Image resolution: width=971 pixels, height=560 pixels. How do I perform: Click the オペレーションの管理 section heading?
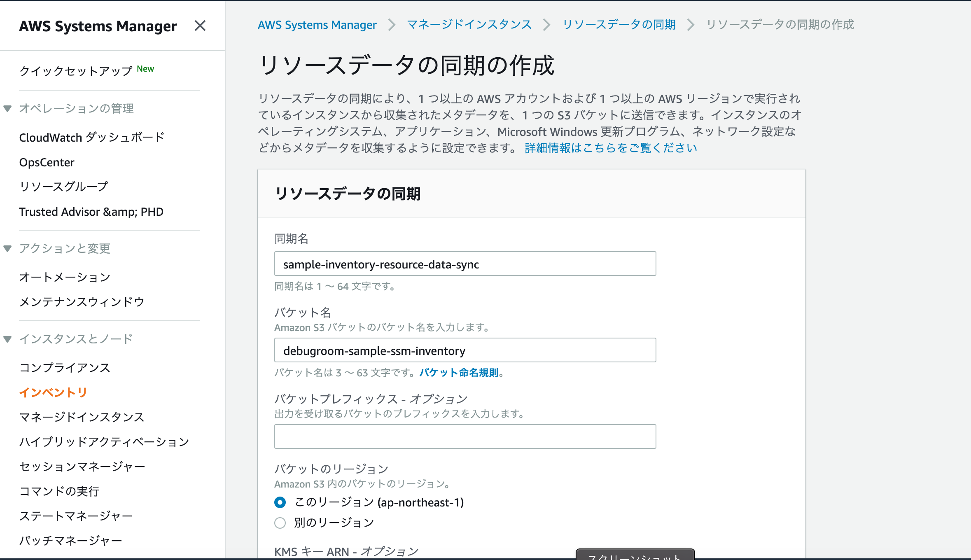coord(77,109)
